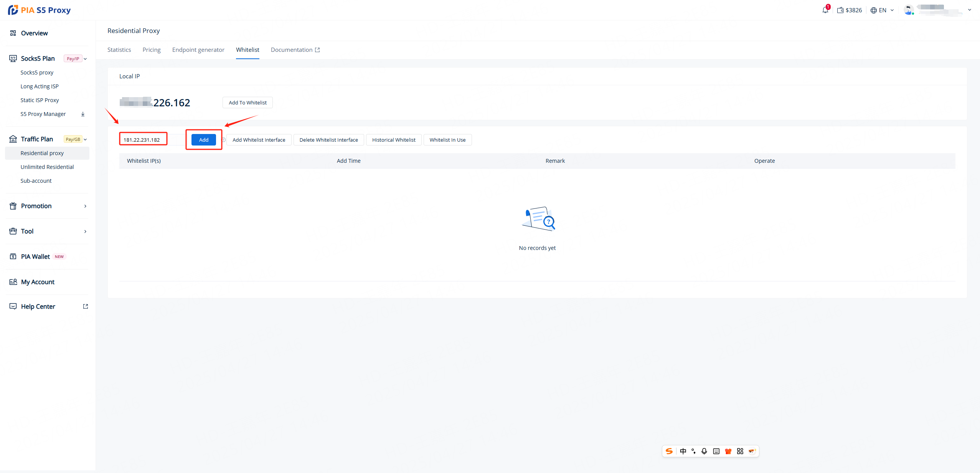Expand the Promotion menu
980x473 pixels.
[85, 206]
